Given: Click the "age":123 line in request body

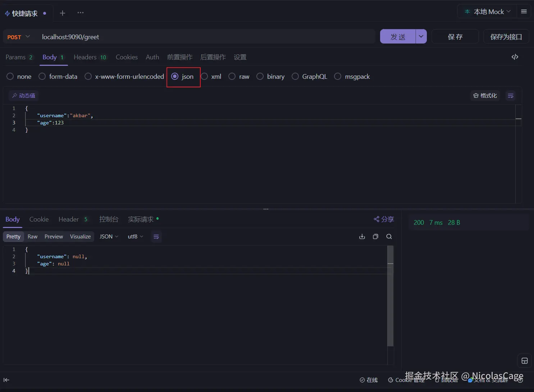Looking at the screenshot, I should 50,123.
